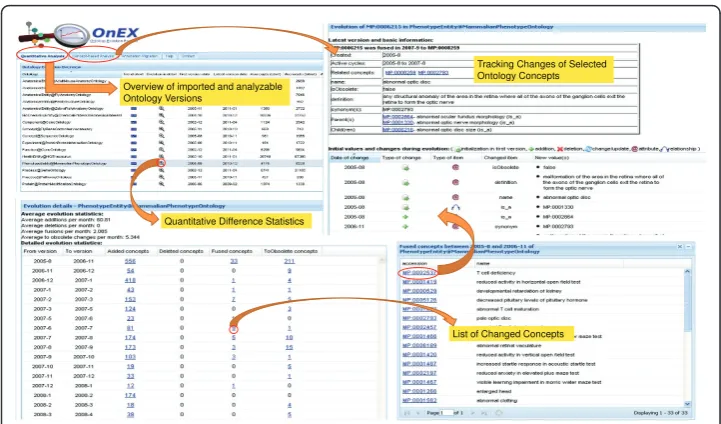
Task: Close the Fused concepts dialog
Action: pos(680,247)
